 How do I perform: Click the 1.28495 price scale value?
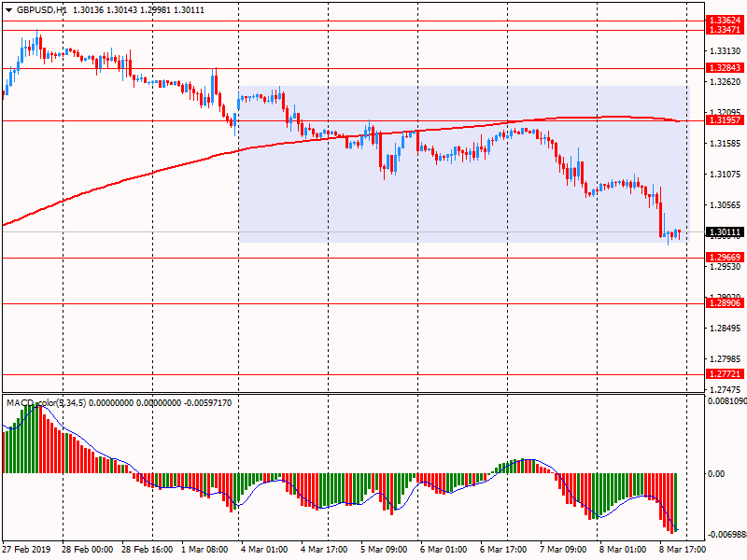[x=726, y=329]
